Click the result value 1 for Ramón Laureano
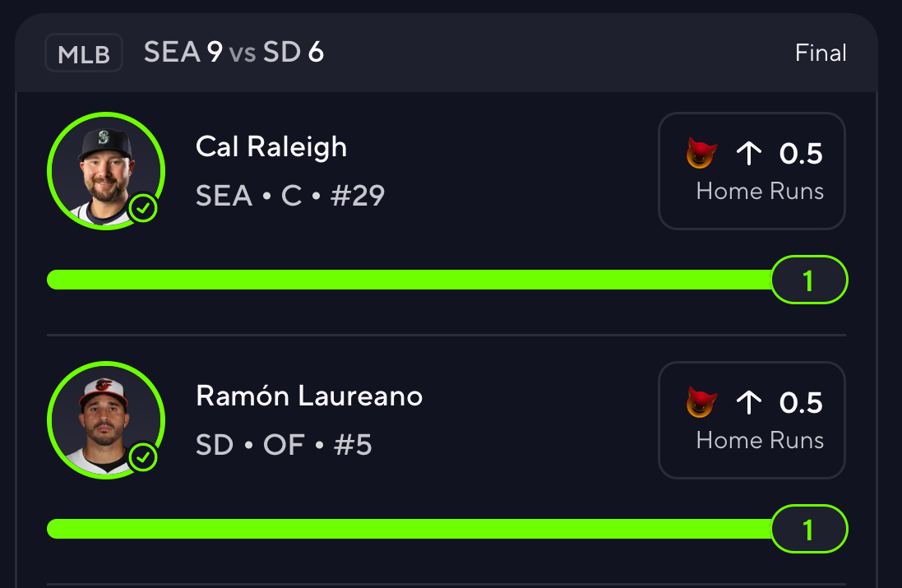The width and height of the screenshot is (902, 588). point(808,530)
